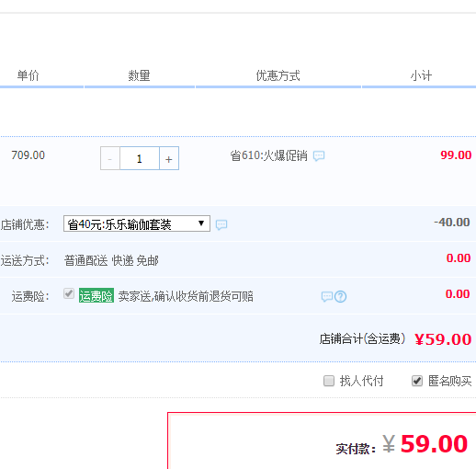Click the 数量 column header

click(x=139, y=75)
